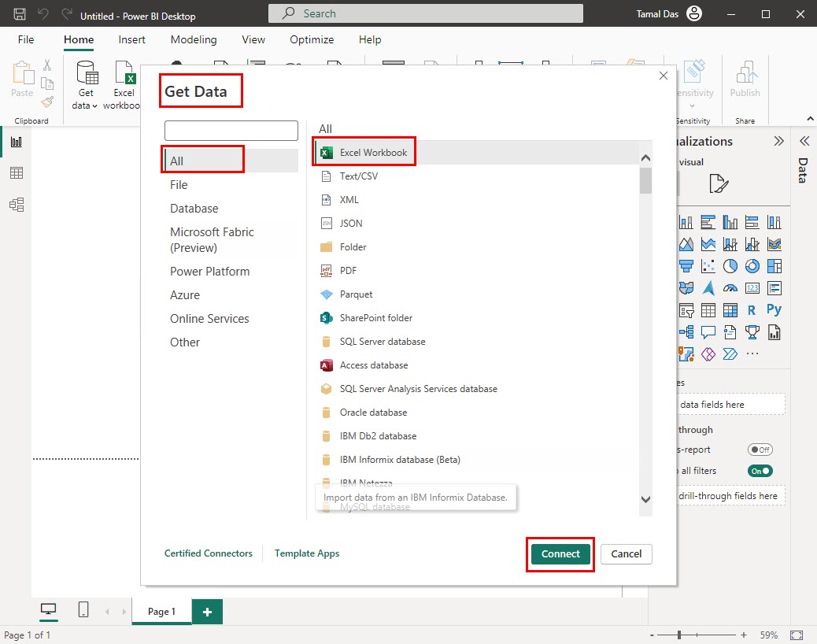
Task: Click scroll-down arrow in connector list
Action: (645, 499)
